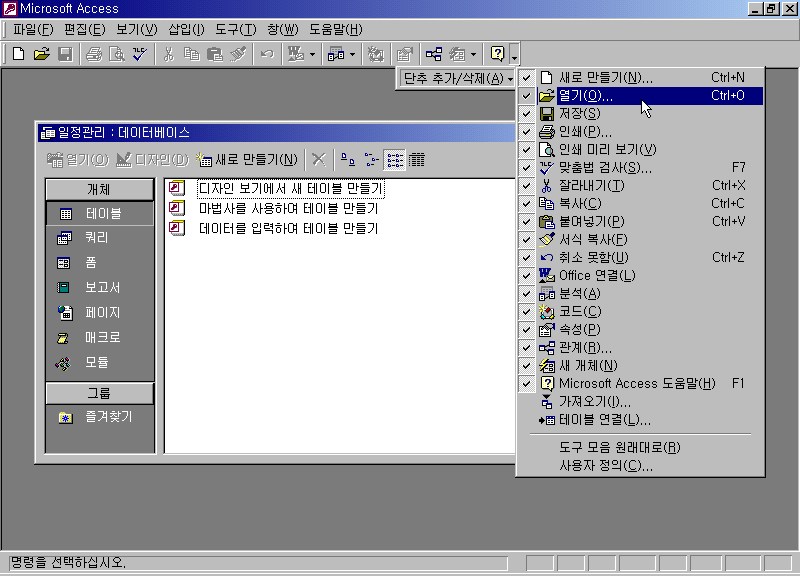Open the Analyze dropdown arrow in main toolbar
Screen dimensions: 800x576
[x=352, y=55]
